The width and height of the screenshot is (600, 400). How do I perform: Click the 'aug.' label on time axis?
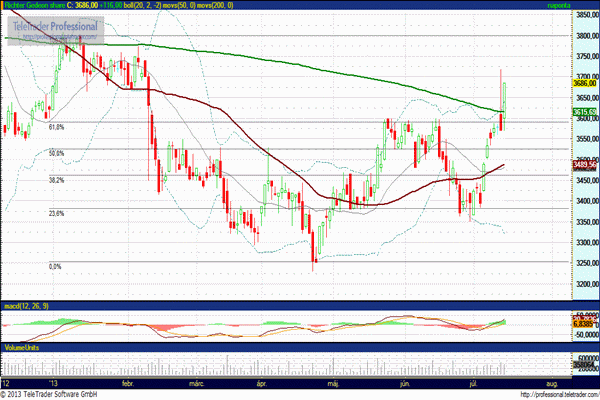tap(551, 383)
